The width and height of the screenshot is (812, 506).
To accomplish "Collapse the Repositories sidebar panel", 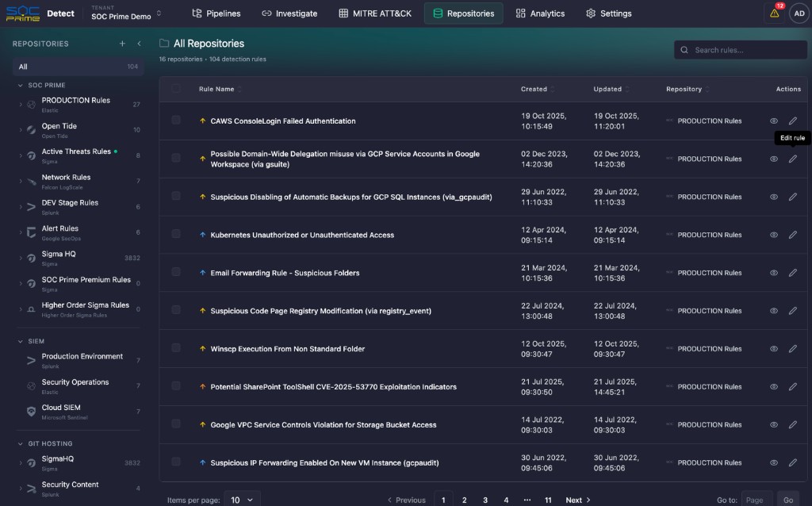I will click(x=139, y=44).
